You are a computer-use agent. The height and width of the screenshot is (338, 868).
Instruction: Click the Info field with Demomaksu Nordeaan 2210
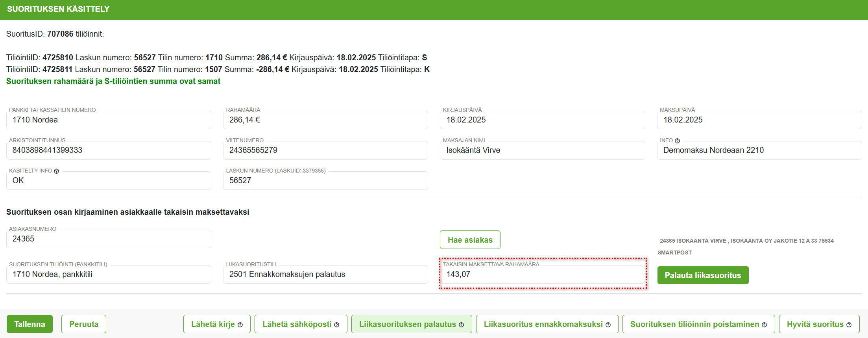[x=759, y=150]
